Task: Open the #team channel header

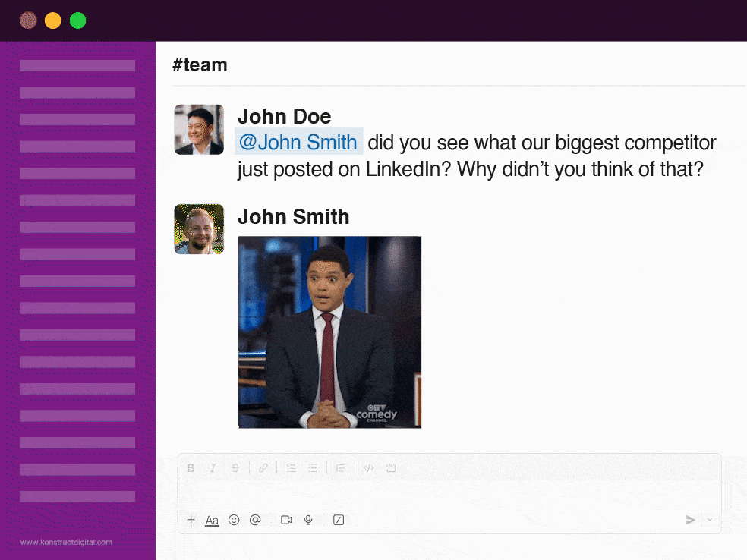Action: pos(200,64)
